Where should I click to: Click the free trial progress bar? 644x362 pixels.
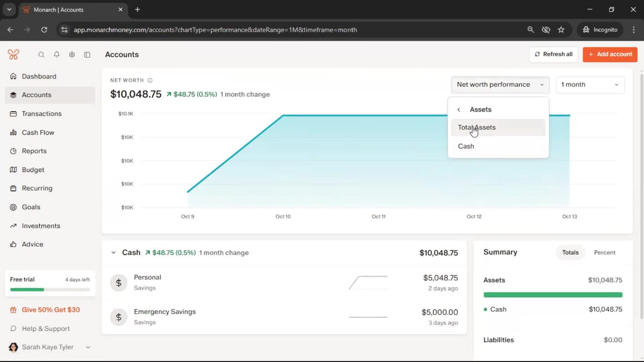pyautogui.click(x=50, y=290)
